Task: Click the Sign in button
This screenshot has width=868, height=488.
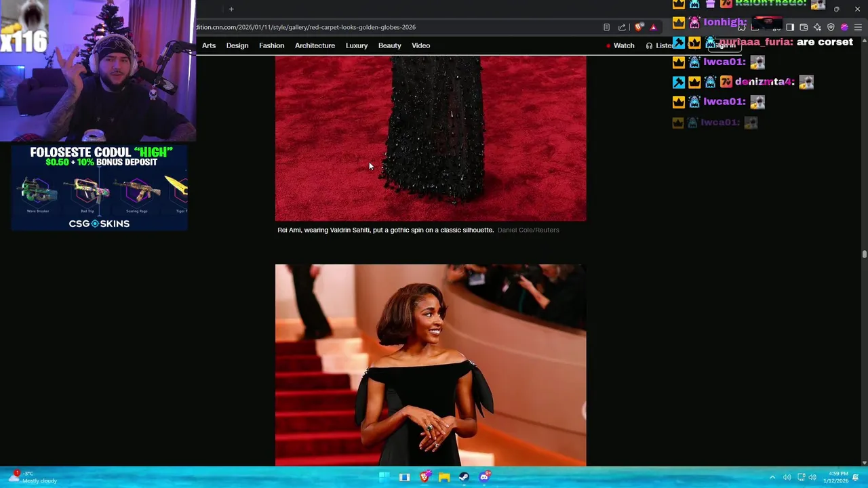Action: point(724,45)
